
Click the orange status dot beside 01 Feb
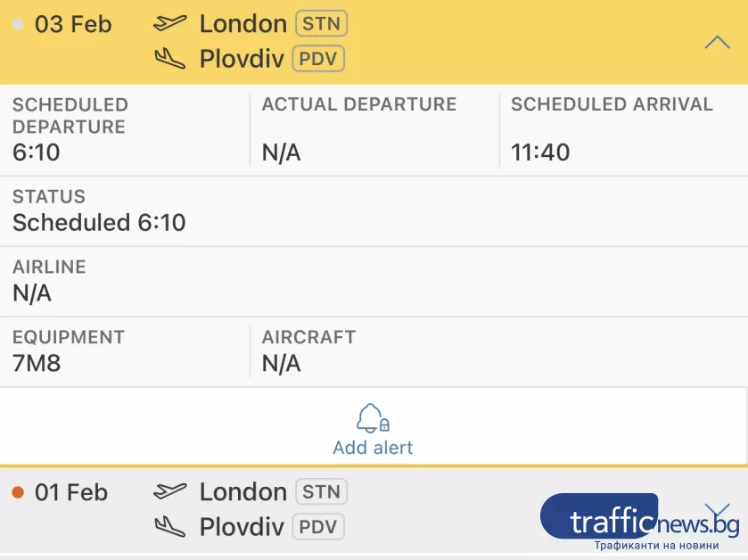tap(18, 492)
